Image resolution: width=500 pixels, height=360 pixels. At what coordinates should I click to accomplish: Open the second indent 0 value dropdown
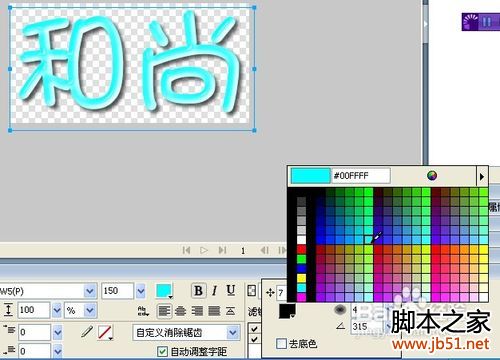57,351
